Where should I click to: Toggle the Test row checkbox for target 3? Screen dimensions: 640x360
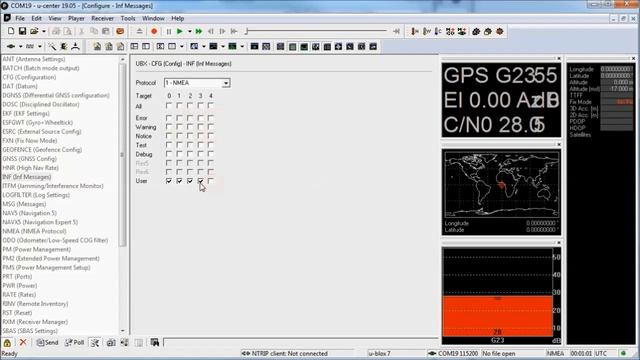[200, 145]
